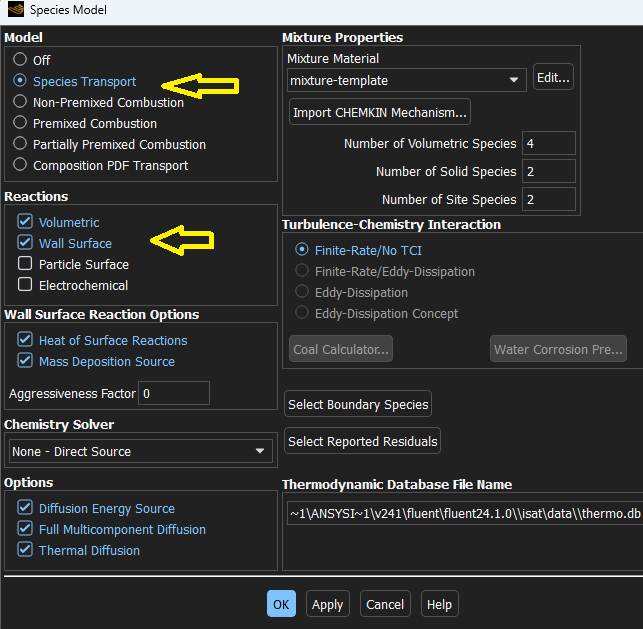Select Non-Premixed Combustion model
Image resolution: width=643 pixels, height=629 pixels.
pyautogui.click(x=20, y=102)
